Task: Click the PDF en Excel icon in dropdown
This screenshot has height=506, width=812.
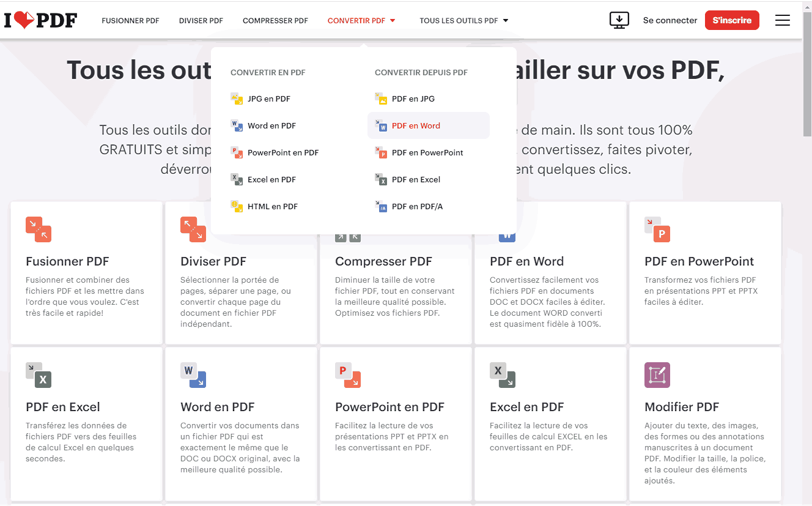Action: [x=381, y=179]
